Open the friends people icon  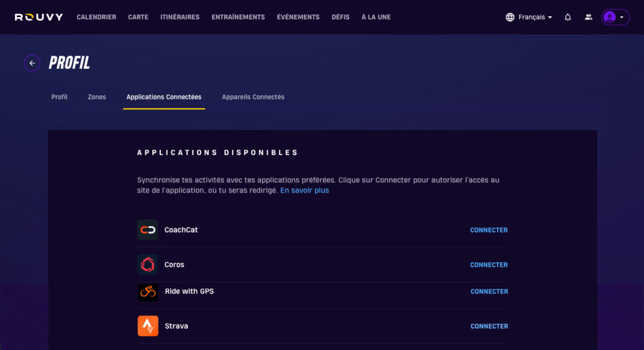coord(589,17)
